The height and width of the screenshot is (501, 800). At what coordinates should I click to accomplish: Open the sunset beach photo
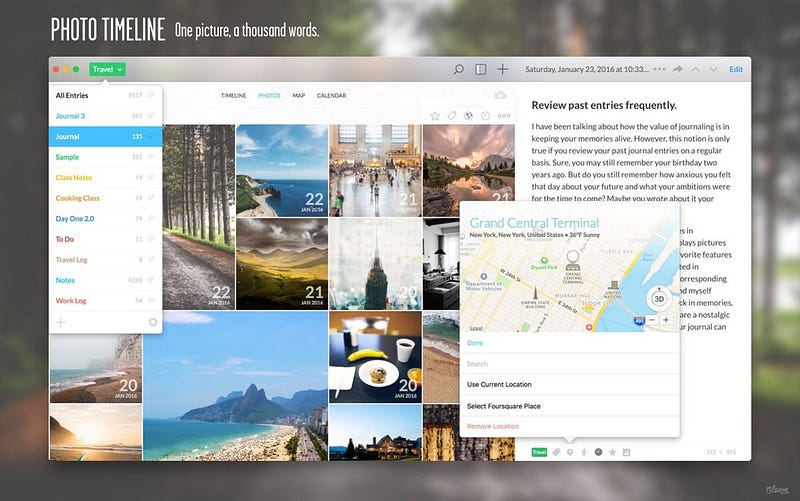point(95,433)
